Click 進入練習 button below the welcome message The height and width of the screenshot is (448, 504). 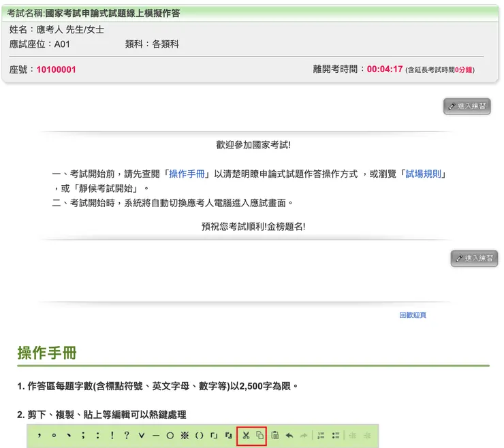474,259
